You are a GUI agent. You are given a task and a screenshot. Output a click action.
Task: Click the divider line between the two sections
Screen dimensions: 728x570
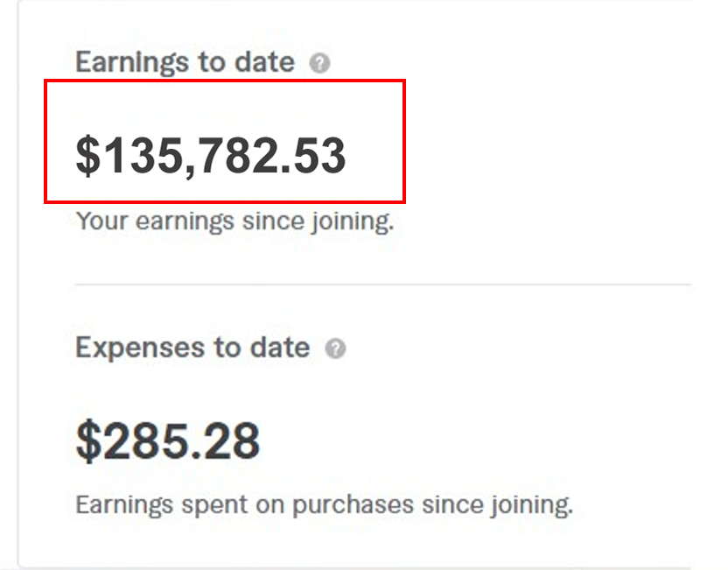pyautogui.click(x=383, y=284)
